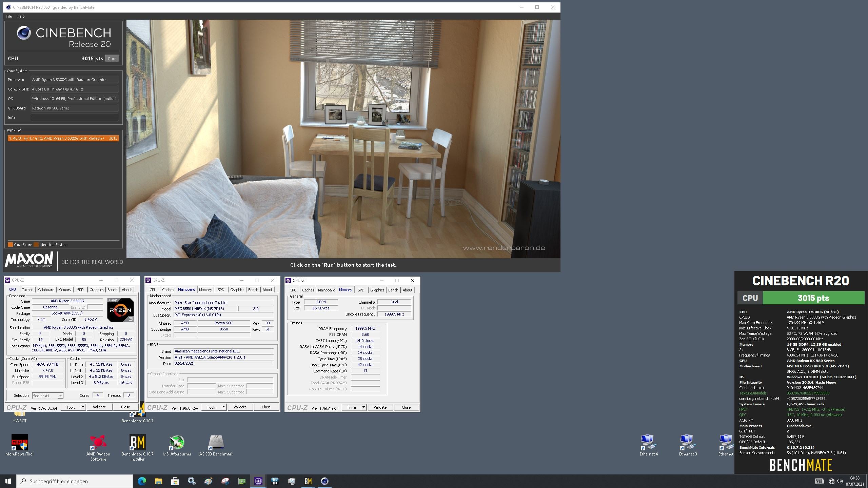
Task: Open the Help menu in Cinebench
Action: pos(20,16)
